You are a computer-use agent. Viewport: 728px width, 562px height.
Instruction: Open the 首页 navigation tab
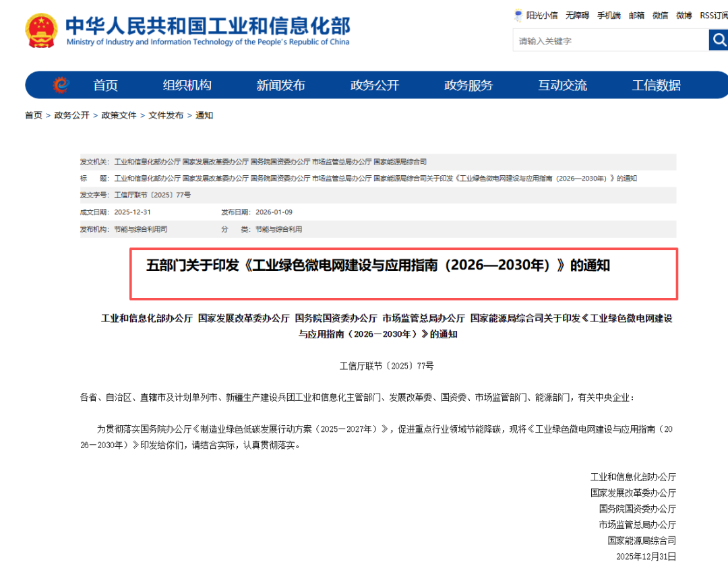click(x=106, y=86)
